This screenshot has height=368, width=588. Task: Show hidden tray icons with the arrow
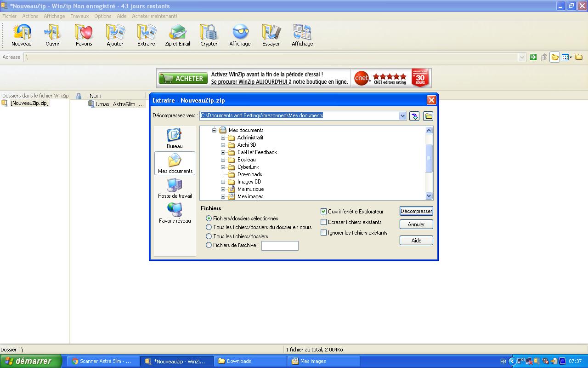[512, 361]
